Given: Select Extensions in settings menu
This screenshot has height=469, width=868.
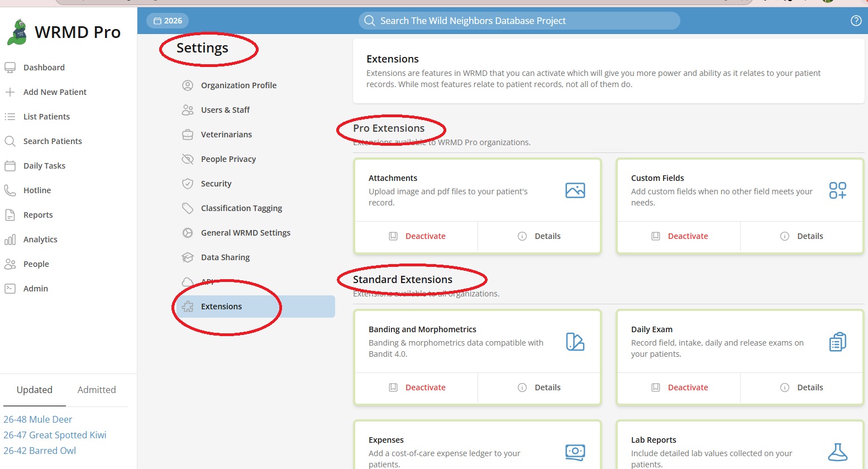Looking at the screenshot, I should pyautogui.click(x=256, y=307).
